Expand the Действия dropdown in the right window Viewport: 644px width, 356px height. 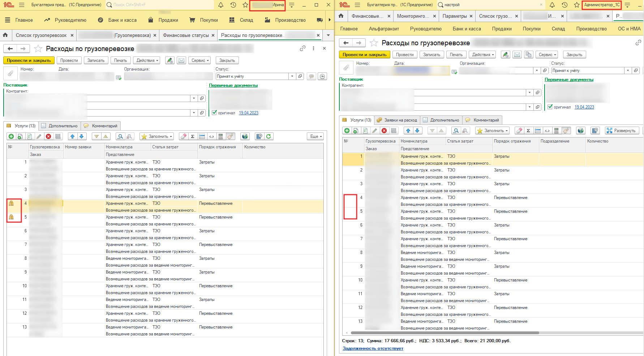pos(483,55)
